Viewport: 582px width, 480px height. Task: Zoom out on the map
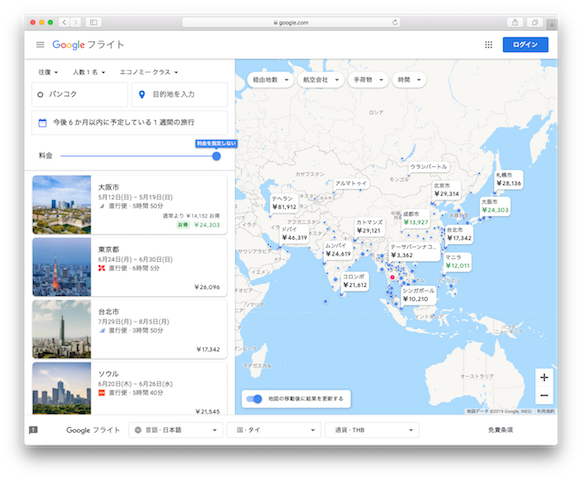544,395
